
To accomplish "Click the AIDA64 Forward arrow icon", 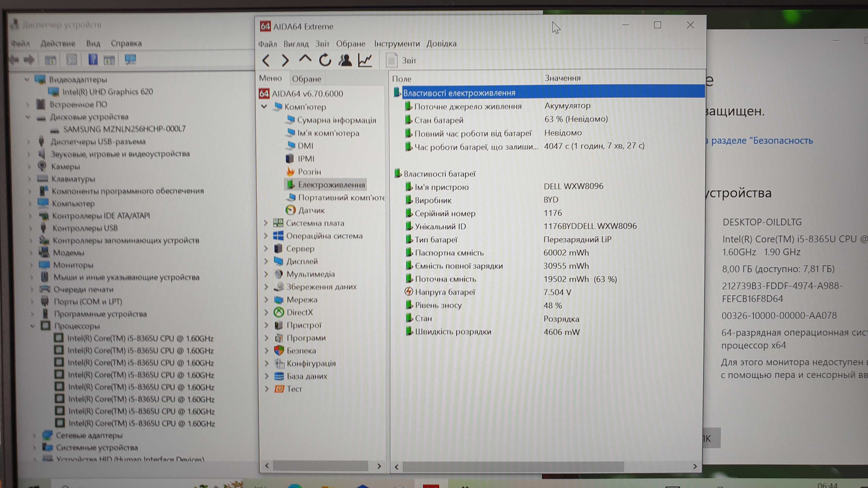I will [x=285, y=61].
